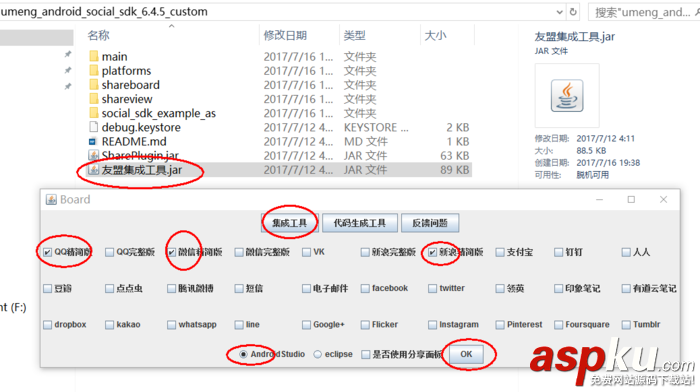Viewport: 700px width, 392px height.
Task: Check the QQ完整版 checkbox
Action: coord(109,252)
